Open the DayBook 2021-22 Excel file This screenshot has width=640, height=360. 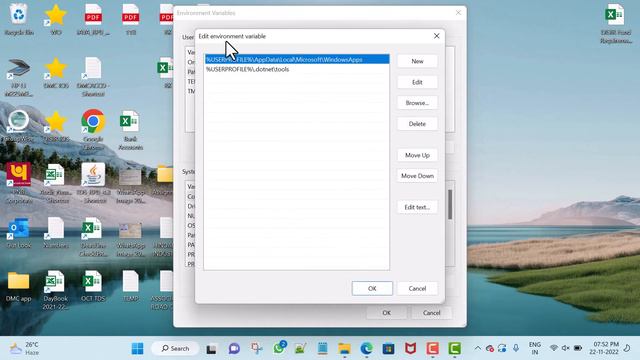56,290
